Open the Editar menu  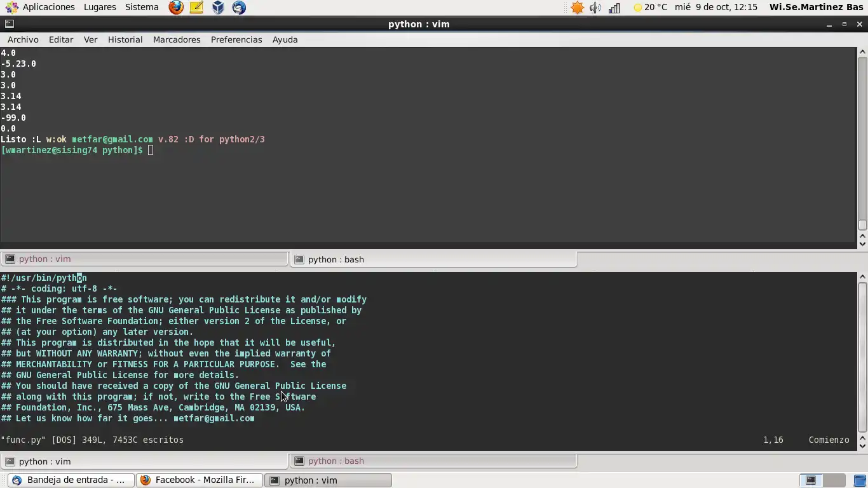pos(61,39)
